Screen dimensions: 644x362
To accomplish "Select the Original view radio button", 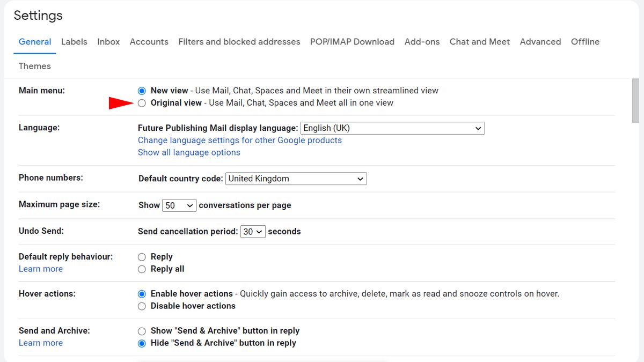I will point(142,102).
